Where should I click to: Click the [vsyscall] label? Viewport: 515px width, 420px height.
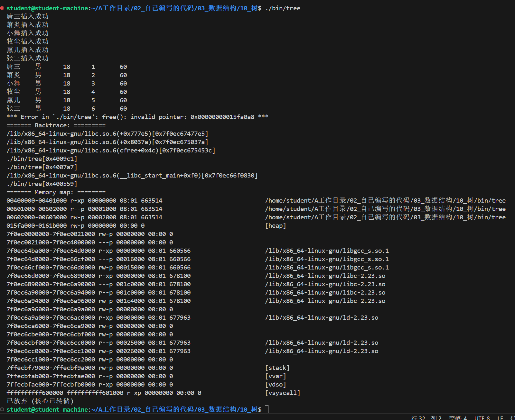tap(283, 393)
